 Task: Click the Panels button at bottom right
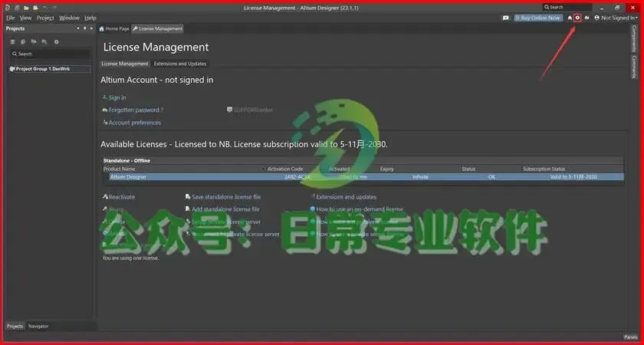631,337
